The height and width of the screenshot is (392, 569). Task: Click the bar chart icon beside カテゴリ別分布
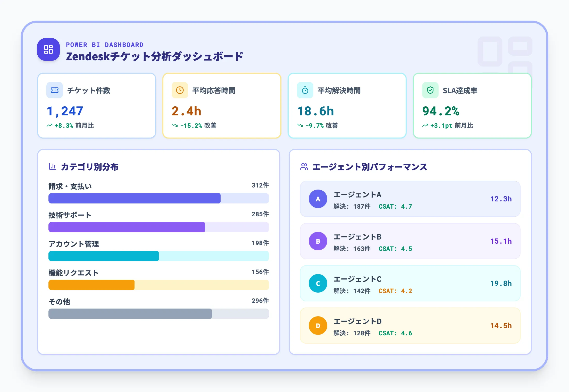click(x=52, y=166)
